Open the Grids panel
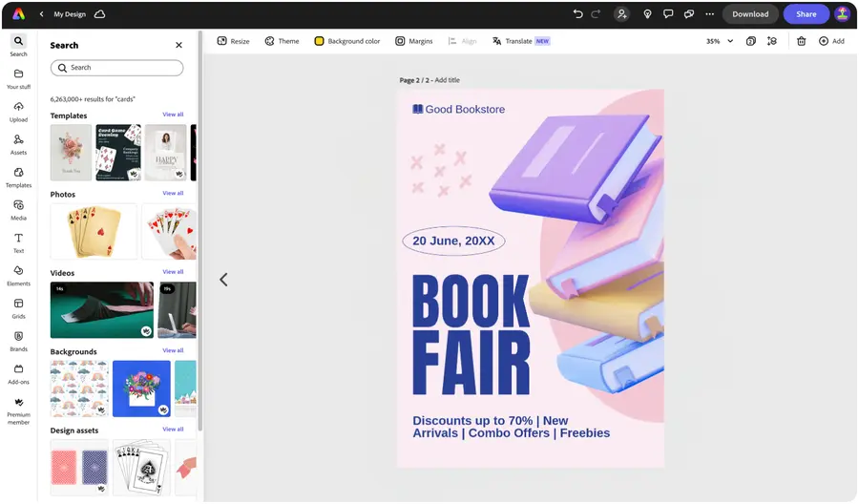 point(19,308)
